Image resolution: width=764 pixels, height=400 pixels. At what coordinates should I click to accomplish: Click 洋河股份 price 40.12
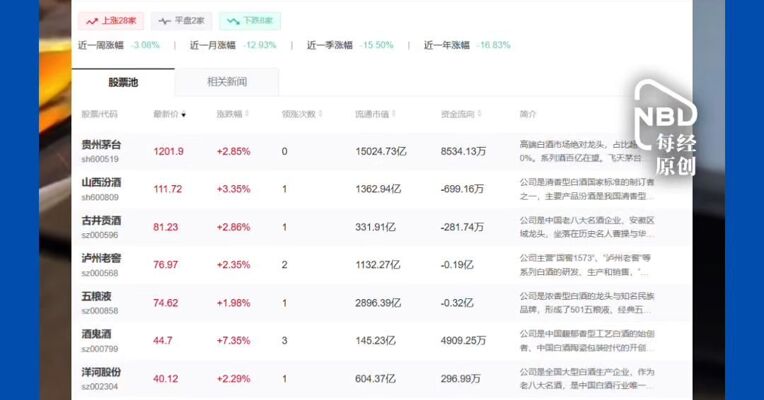click(166, 379)
